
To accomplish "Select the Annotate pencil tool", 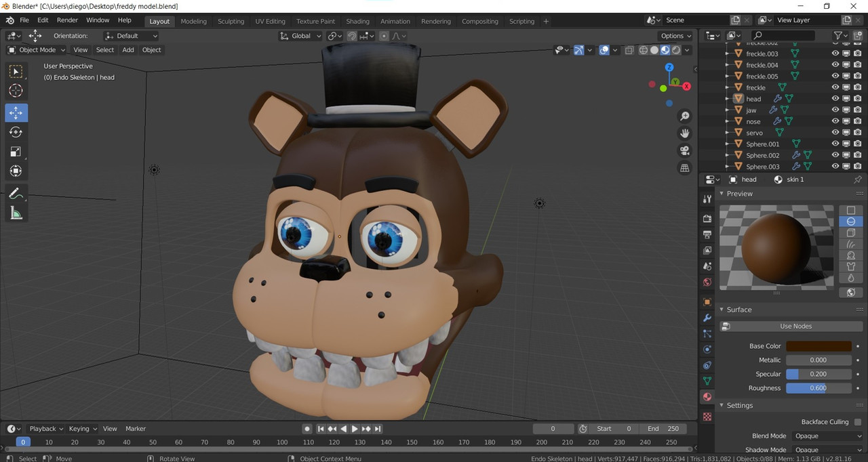I will click(x=16, y=193).
